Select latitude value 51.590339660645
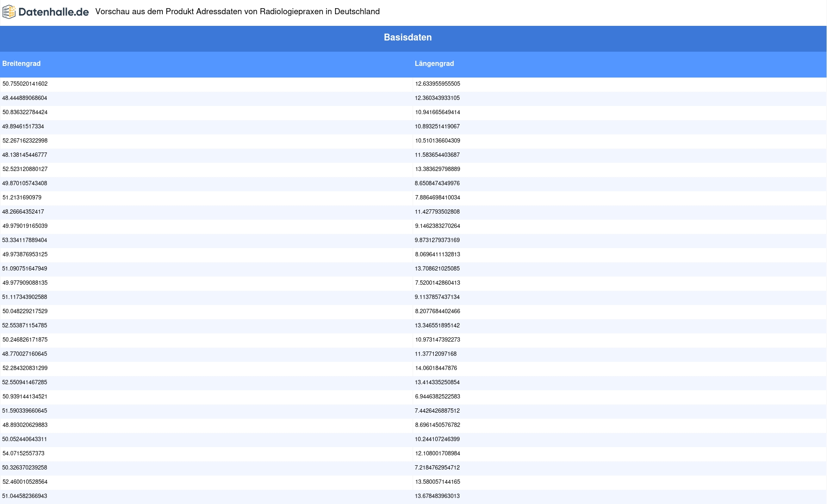This screenshot has height=504, width=827. point(25,411)
